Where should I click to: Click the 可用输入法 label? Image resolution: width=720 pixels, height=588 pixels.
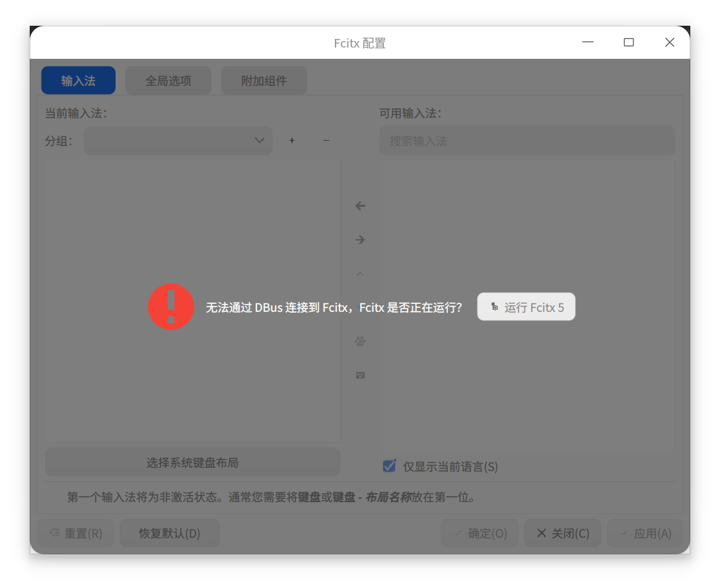(x=410, y=113)
